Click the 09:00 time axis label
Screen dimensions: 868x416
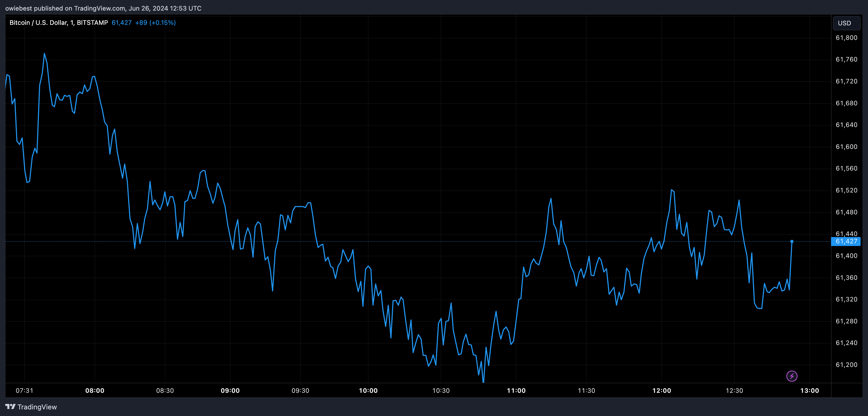[x=230, y=390]
